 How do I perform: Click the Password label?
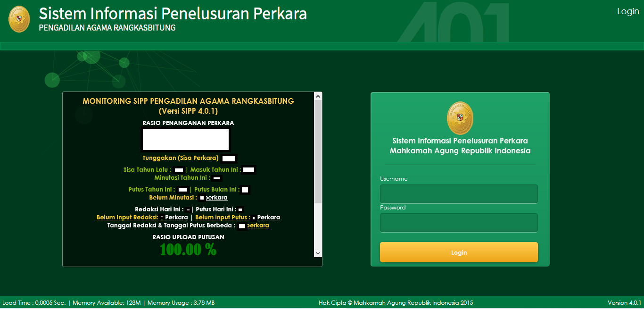coord(393,208)
